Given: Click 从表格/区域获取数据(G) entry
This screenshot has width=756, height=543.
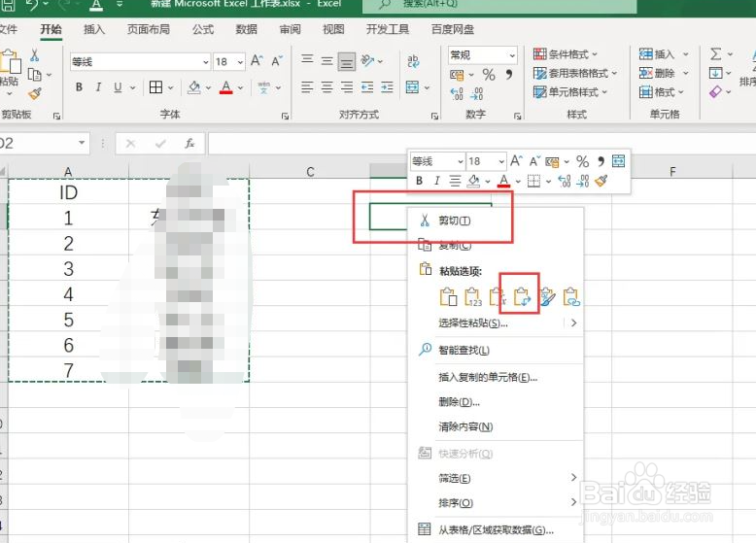Looking at the screenshot, I should point(496,529).
